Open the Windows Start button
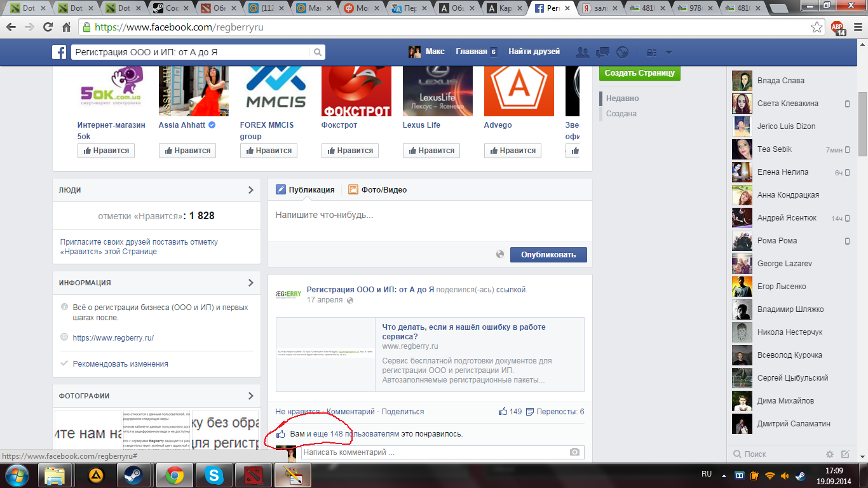The width and height of the screenshot is (868, 488). pos(17,475)
